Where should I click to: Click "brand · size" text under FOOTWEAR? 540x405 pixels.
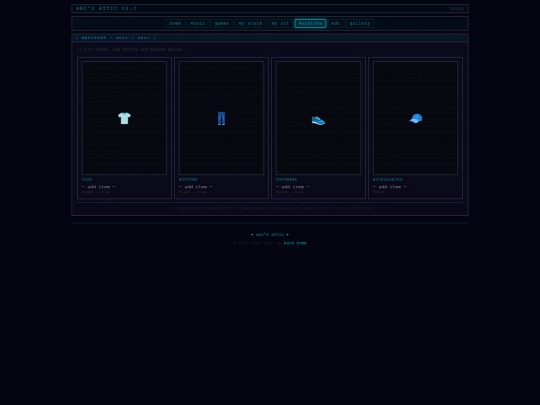[x=290, y=192]
